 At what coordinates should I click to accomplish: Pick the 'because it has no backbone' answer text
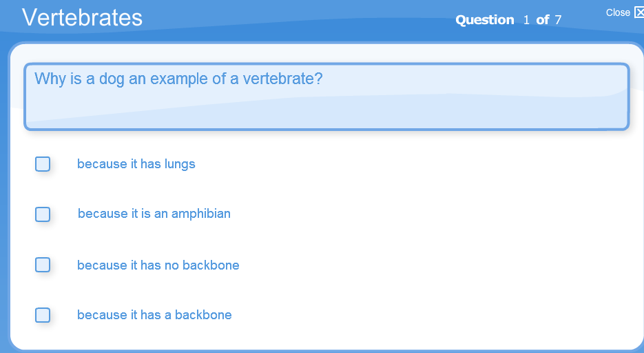(x=158, y=265)
